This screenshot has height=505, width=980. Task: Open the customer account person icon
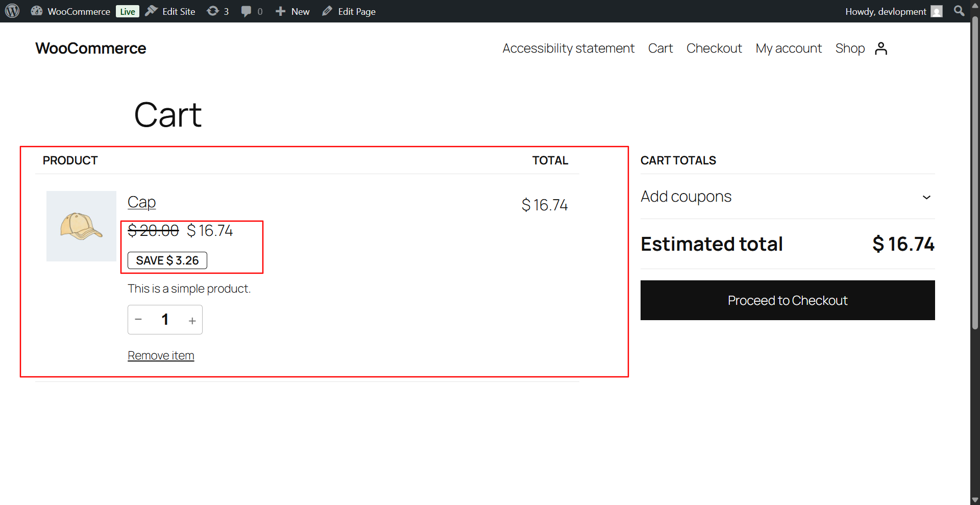[881, 49]
